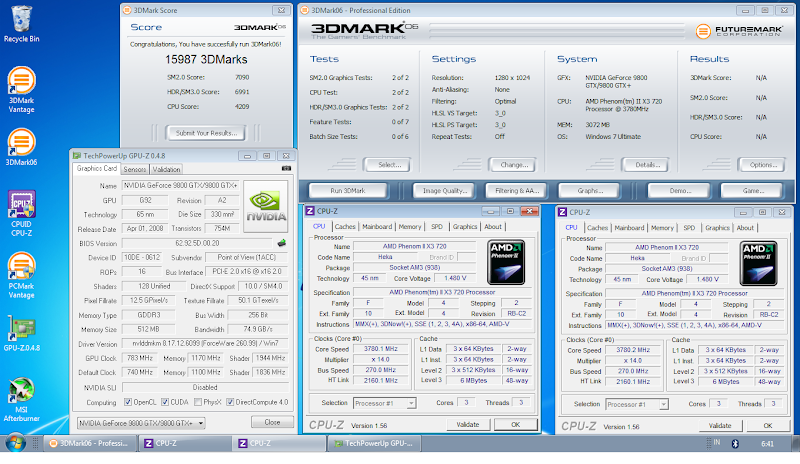
Task: Open the Memory tab in right CPU-Z
Action: point(662,228)
